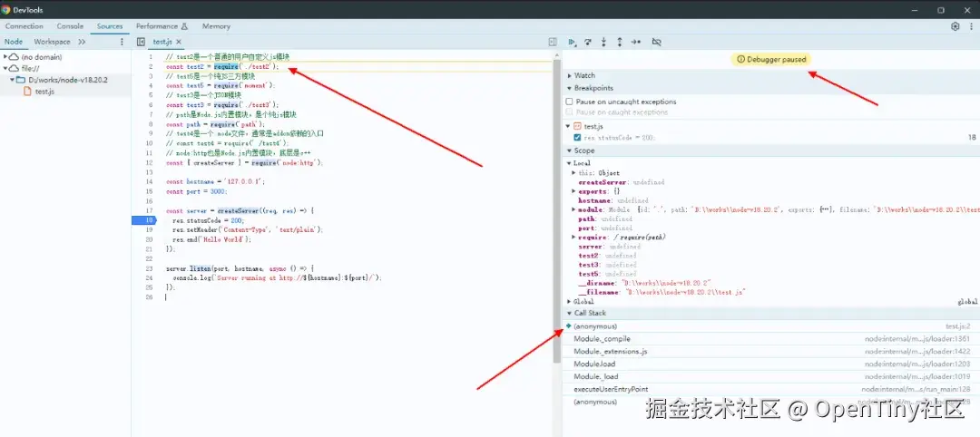Viewport: 980px width, 437px height.
Task: Select the Module._extensions..js stack frame
Action: 770,352
